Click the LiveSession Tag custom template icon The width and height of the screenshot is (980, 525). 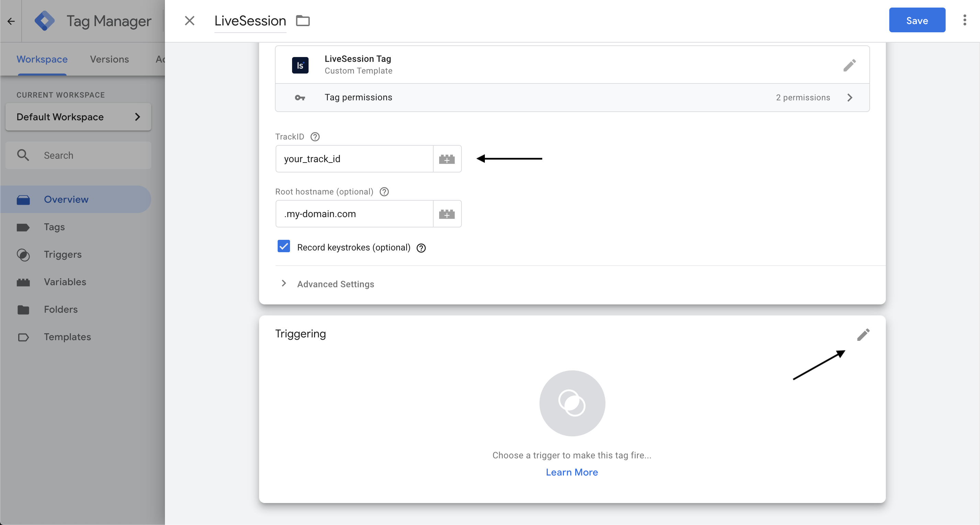click(299, 65)
